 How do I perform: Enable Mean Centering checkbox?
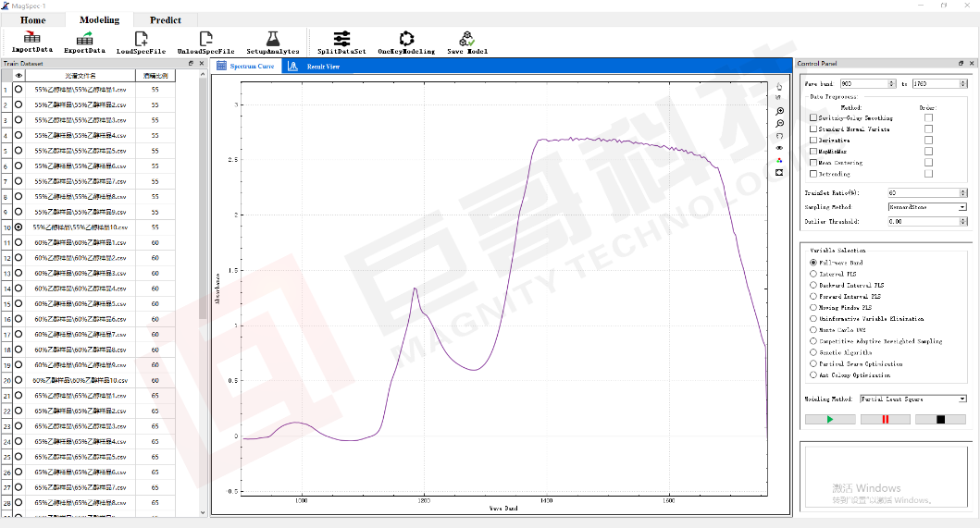coord(813,163)
